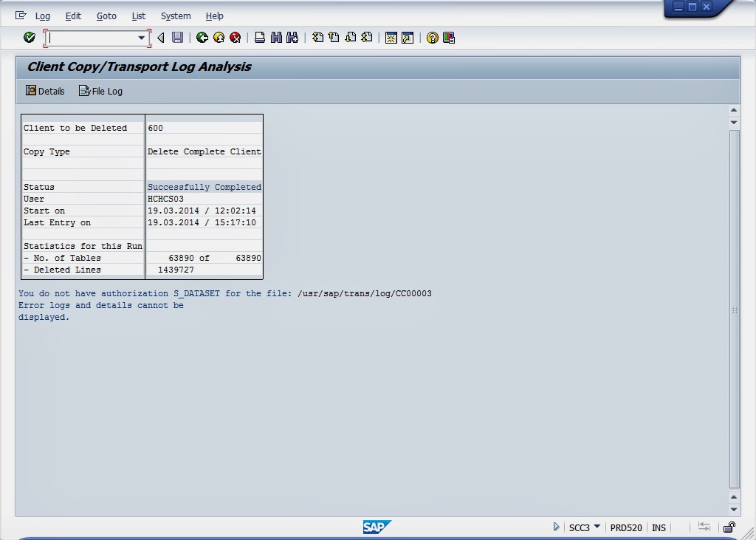Click the Back navigation arrow icon
Screen dimensions: 756x540
(202, 37)
